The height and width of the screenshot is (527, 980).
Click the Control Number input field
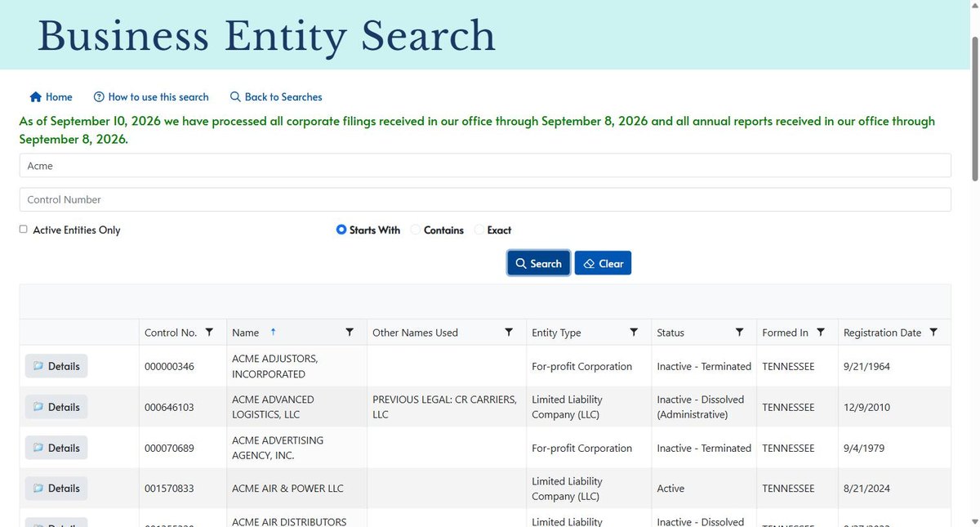point(485,199)
